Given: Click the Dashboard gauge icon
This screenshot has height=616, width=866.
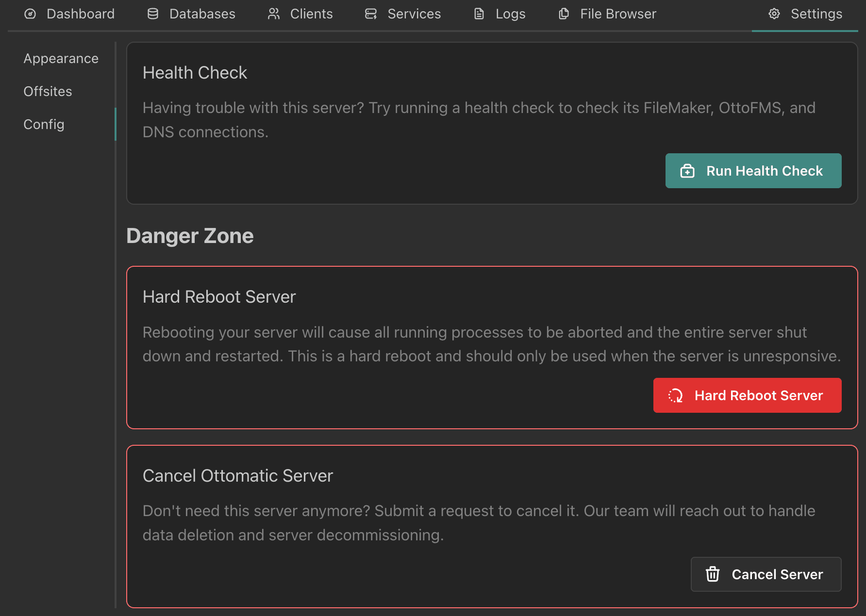Looking at the screenshot, I should [x=30, y=14].
